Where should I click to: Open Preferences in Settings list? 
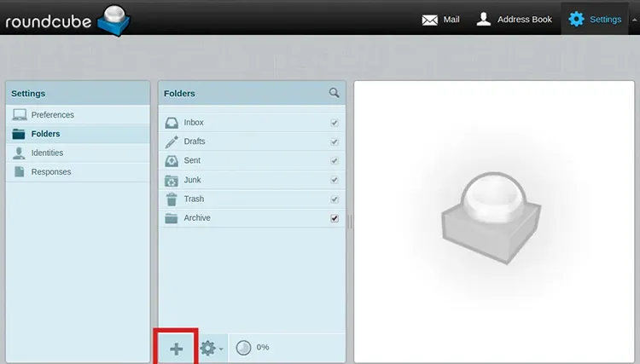pyautogui.click(x=52, y=115)
